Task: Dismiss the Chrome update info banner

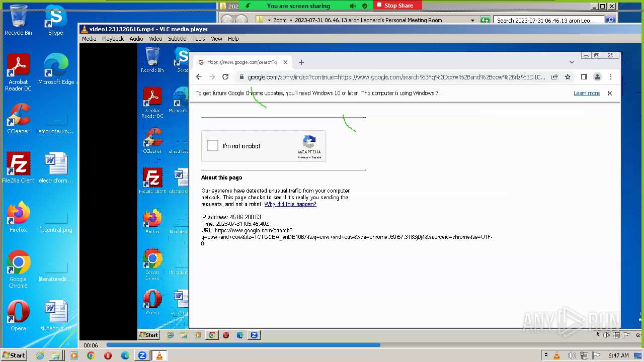Action: click(609, 93)
